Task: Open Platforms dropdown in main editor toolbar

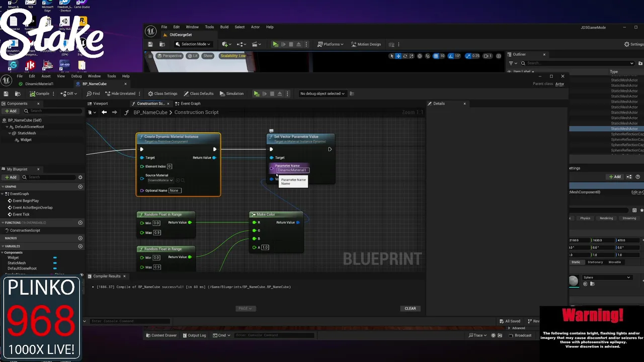Action: pyautogui.click(x=331, y=44)
